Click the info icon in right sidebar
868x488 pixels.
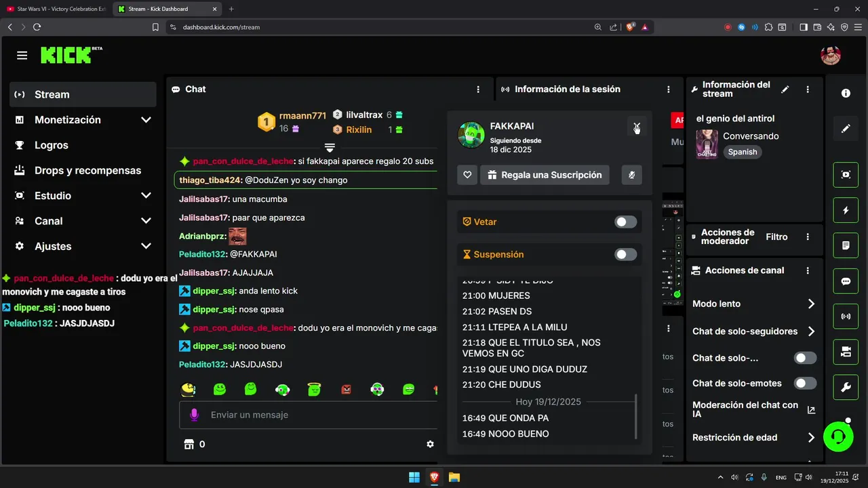pyautogui.click(x=846, y=94)
